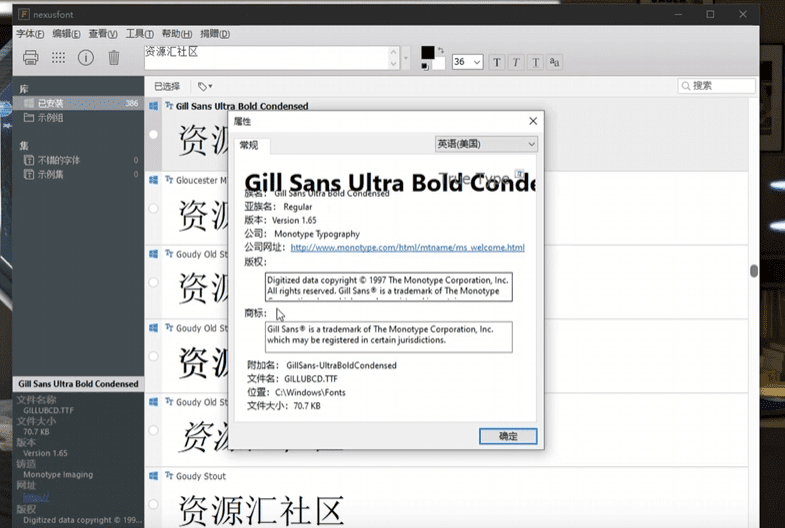
Task: Click the 搜索 search input field
Action: coord(718,86)
